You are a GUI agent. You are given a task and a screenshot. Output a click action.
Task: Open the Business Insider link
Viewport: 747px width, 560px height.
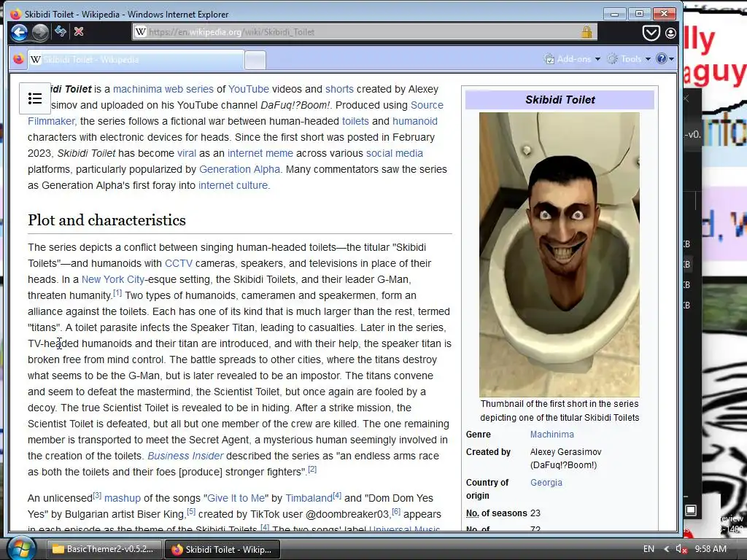(185, 456)
